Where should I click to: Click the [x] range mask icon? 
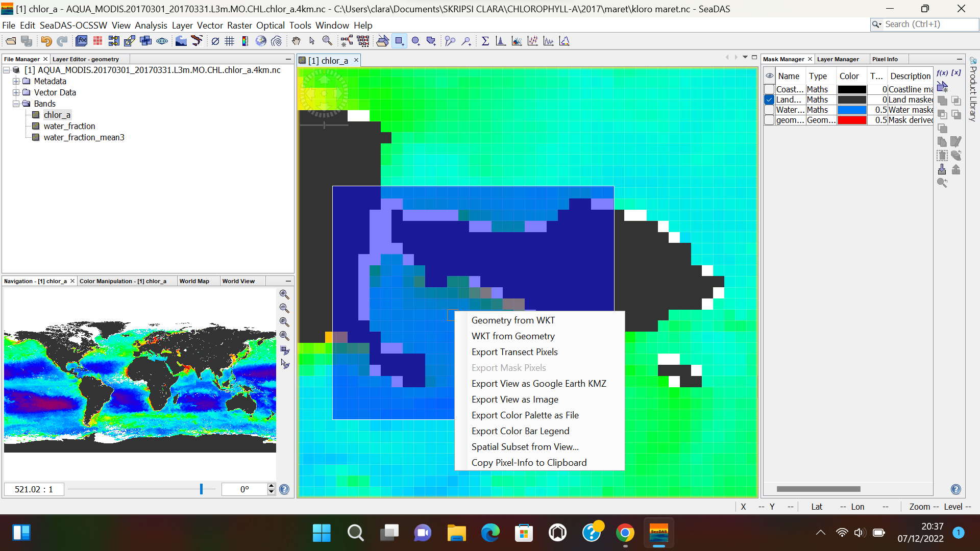pos(956,73)
